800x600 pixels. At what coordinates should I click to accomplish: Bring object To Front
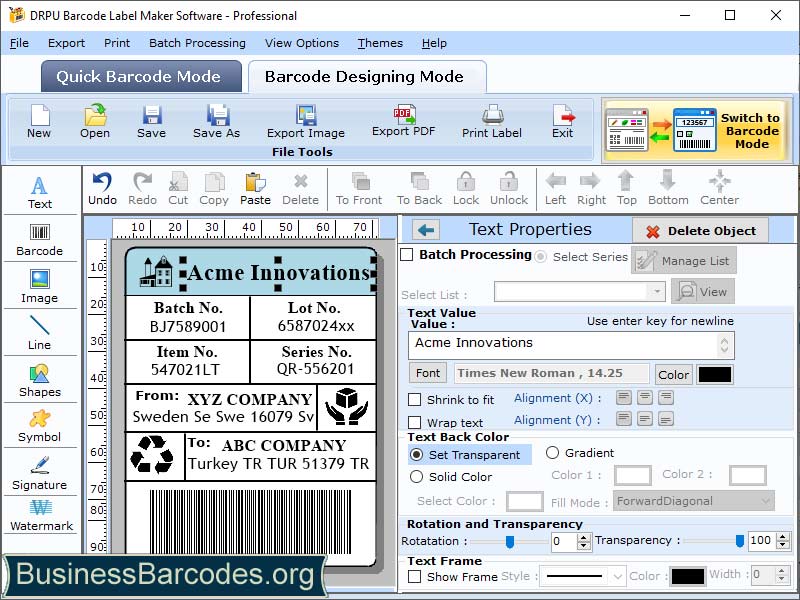(x=359, y=189)
